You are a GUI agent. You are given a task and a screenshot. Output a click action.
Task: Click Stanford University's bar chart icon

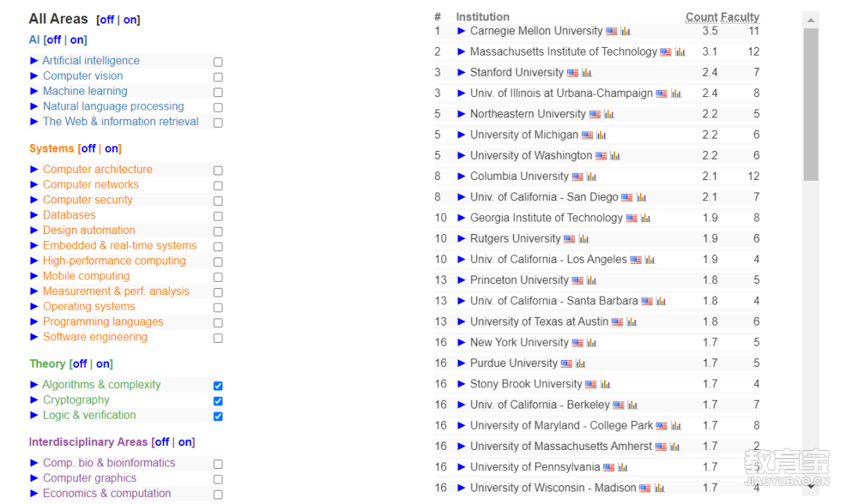tap(587, 73)
